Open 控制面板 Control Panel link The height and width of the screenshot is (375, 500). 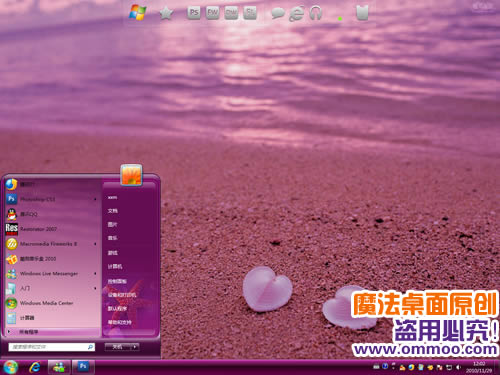click(x=117, y=281)
